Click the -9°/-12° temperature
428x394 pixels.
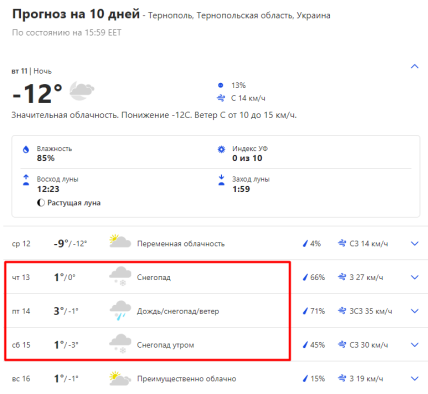tap(70, 244)
